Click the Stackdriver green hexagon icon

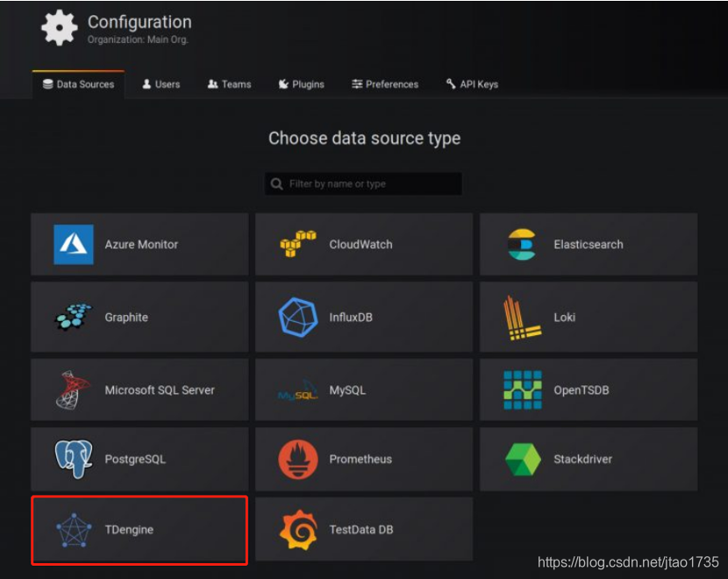523,459
